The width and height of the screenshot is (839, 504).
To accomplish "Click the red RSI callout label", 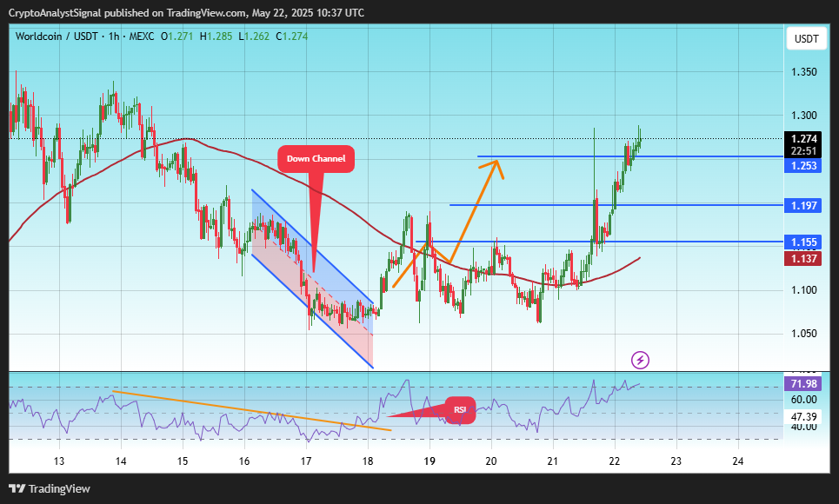I will tap(460, 410).
